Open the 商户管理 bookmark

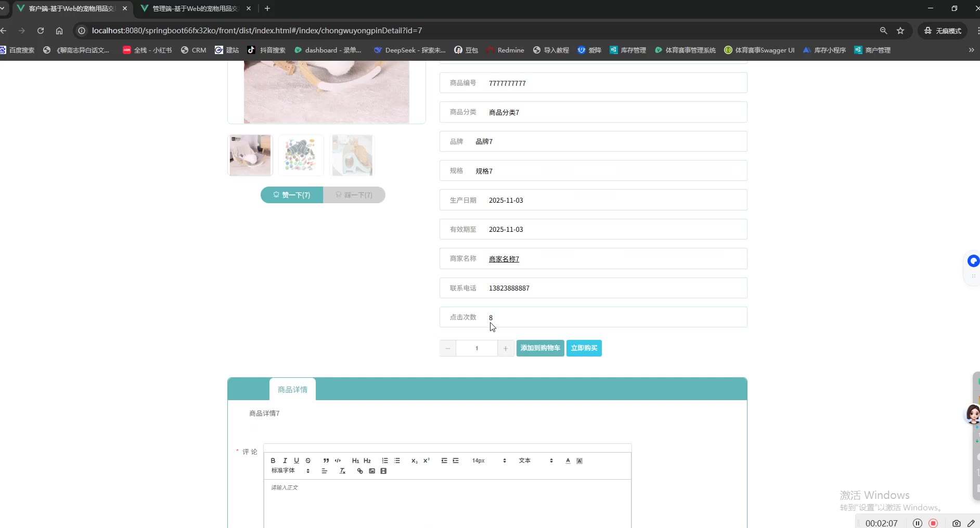coord(872,50)
